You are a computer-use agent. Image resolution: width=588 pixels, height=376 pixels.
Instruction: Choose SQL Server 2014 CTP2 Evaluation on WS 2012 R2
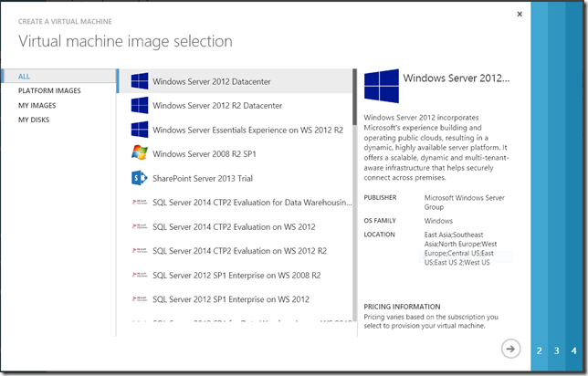239,251
